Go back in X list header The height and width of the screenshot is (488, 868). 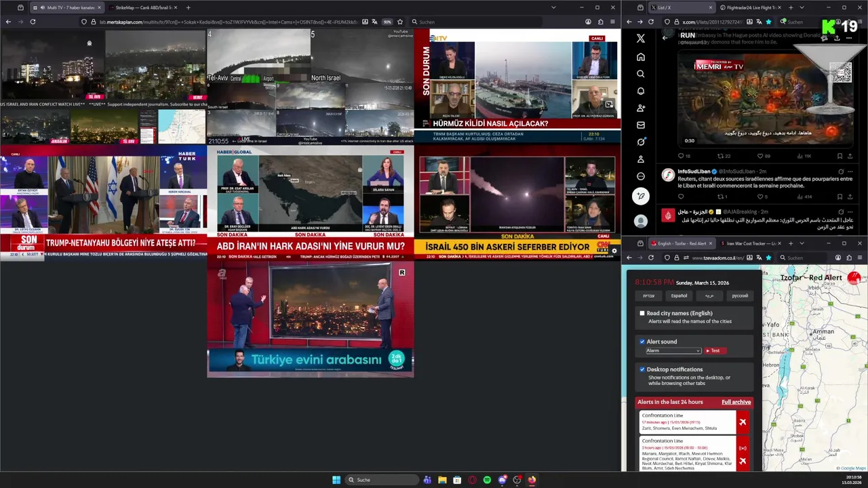[665, 37]
